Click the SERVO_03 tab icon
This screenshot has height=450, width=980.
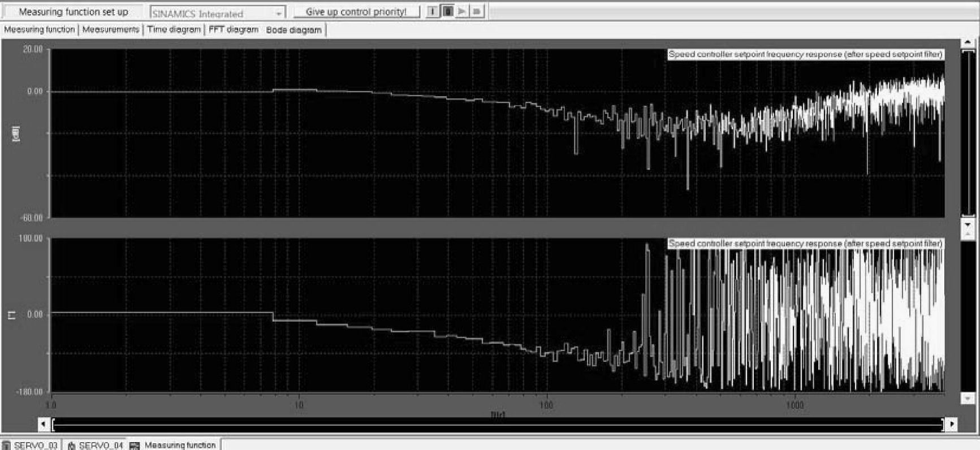point(7,445)
